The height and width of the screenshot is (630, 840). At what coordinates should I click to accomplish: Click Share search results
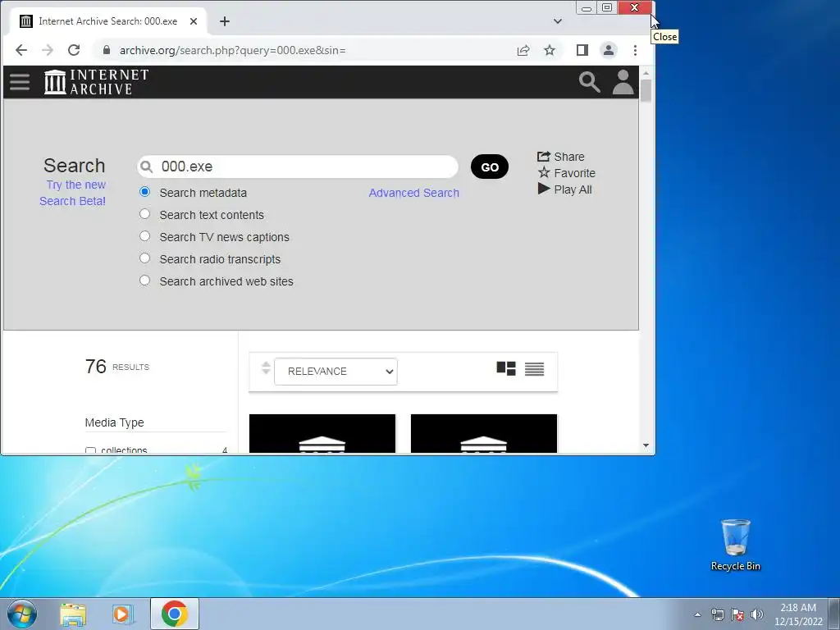tap(561, 157)
